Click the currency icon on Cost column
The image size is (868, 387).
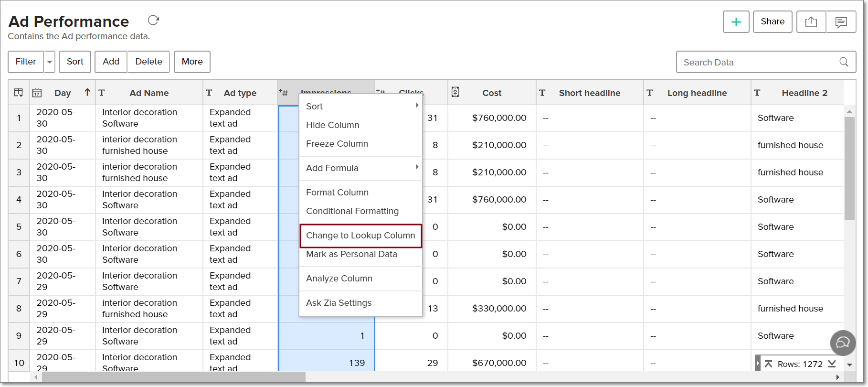tap(455, 92)
